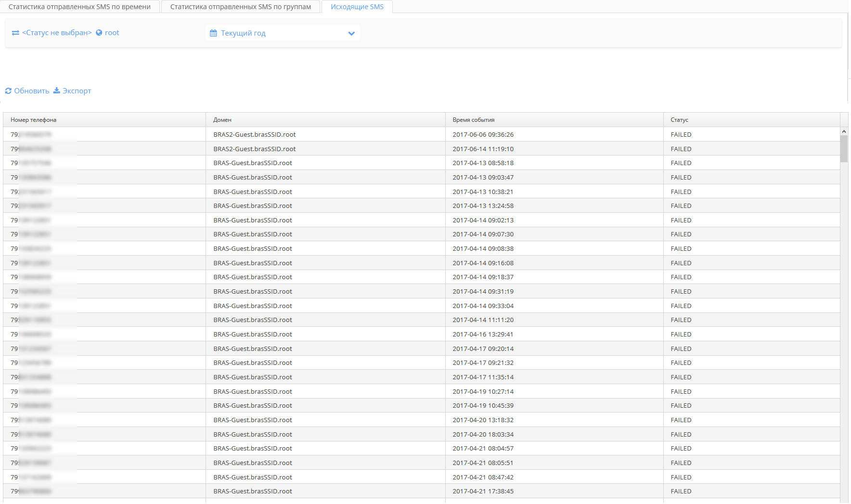851x504 pixels.
Task: Click the table scrollbar up arrow
Action: (x=844, y=131)
